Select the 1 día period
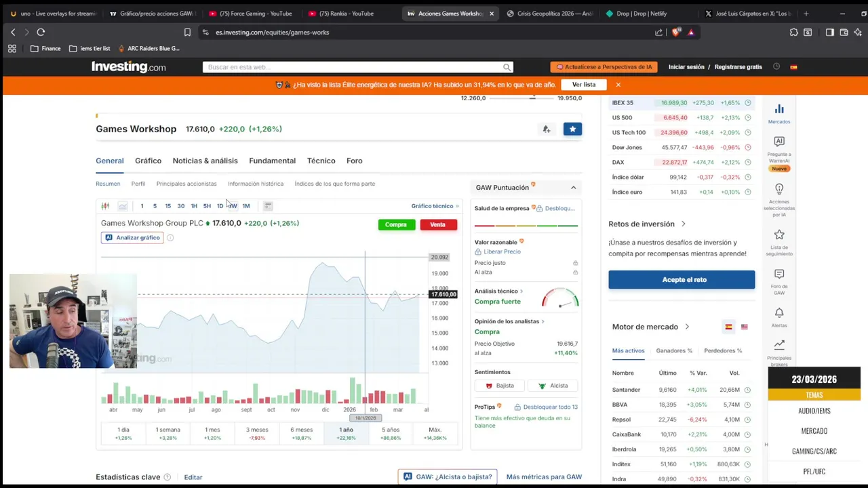Image resolution: width=868 pixels, height=488 pixels. click(x=123, y=433)
